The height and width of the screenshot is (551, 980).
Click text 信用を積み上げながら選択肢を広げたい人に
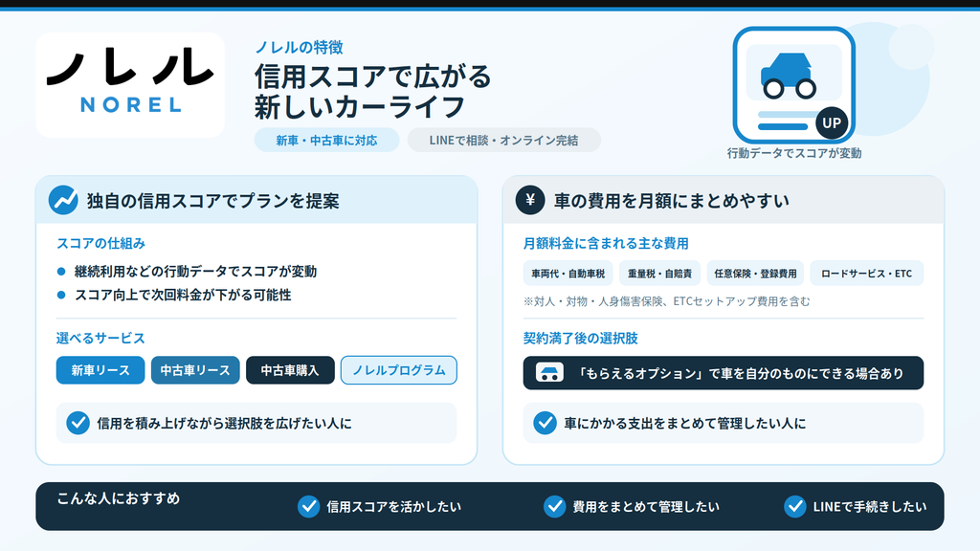(224, 423)
